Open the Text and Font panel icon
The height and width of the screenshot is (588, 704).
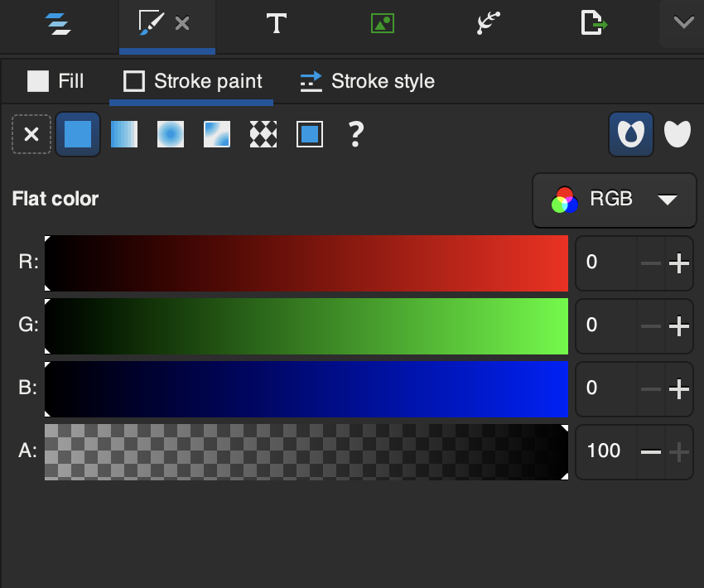point(276,23)
